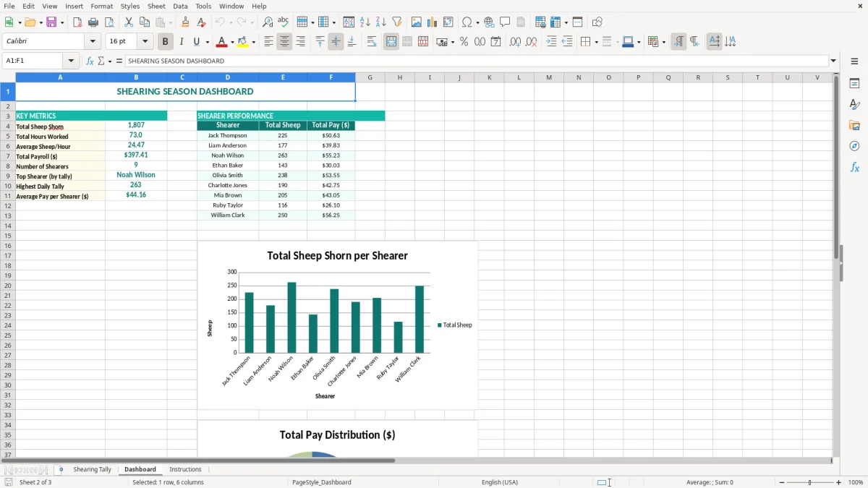Insert a hyperlink via the globe icon

[489, 22]
